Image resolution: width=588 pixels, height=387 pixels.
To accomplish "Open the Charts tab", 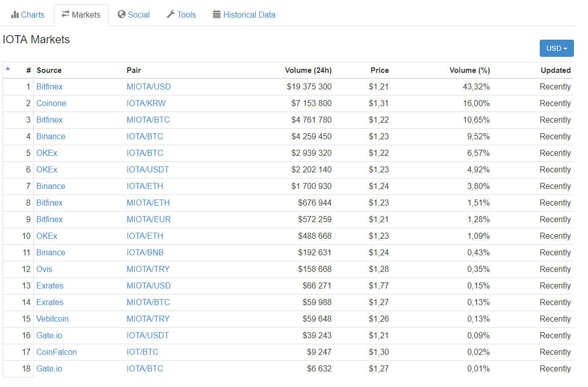I will click(x=28, y=15).
